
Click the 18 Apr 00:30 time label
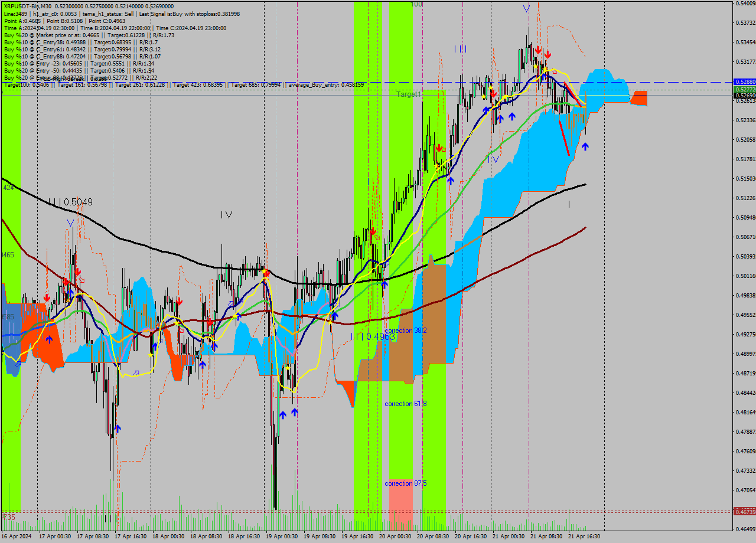(x=168, y=537)
